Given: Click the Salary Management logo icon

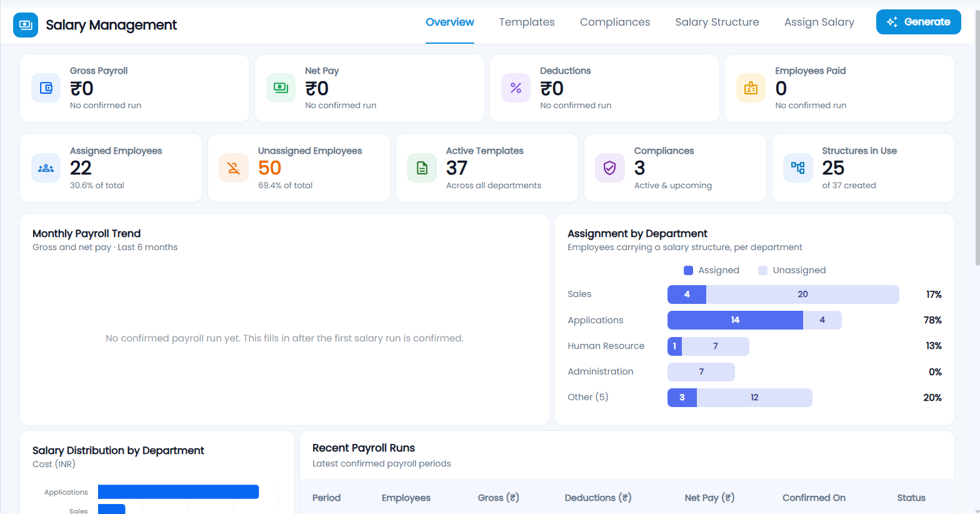Looking at the screenshot, I should (26, 25).
